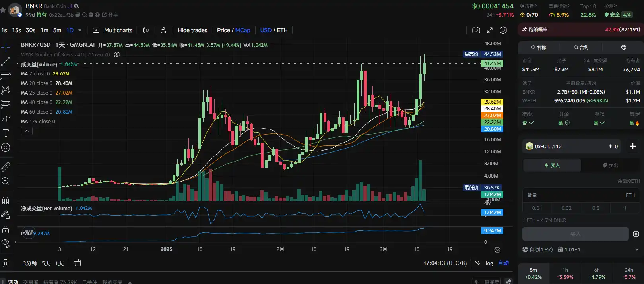Take a chart snapshot with camera icon
644x284 pixels.
click(476, 30)
